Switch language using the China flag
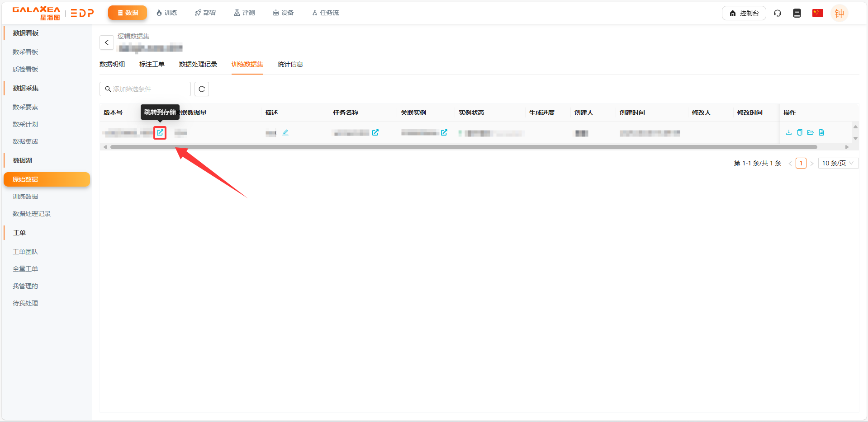The image size is (868, 422). [x=817, y=13]
